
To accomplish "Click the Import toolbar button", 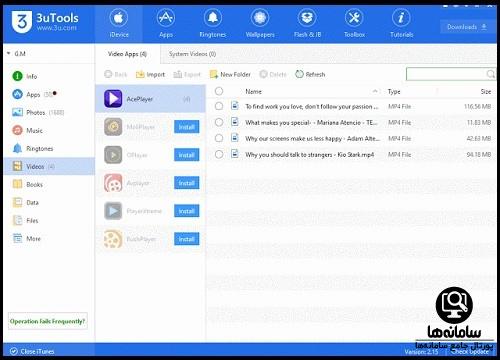I will (x=150, y=74).
